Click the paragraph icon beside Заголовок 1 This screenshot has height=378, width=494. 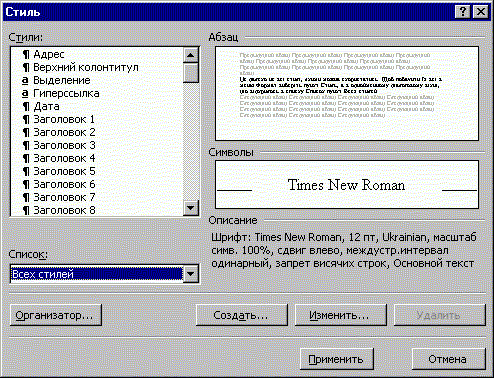point(26,119)
